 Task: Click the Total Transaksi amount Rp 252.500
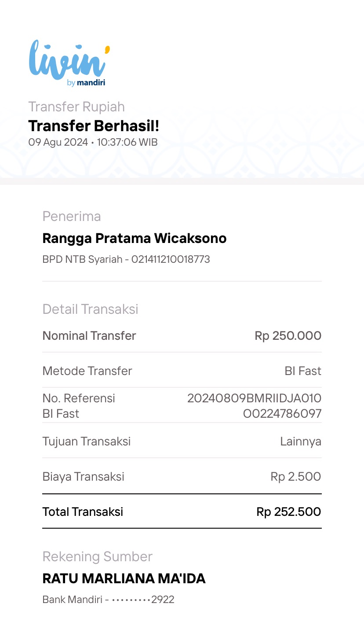point(288,511)
